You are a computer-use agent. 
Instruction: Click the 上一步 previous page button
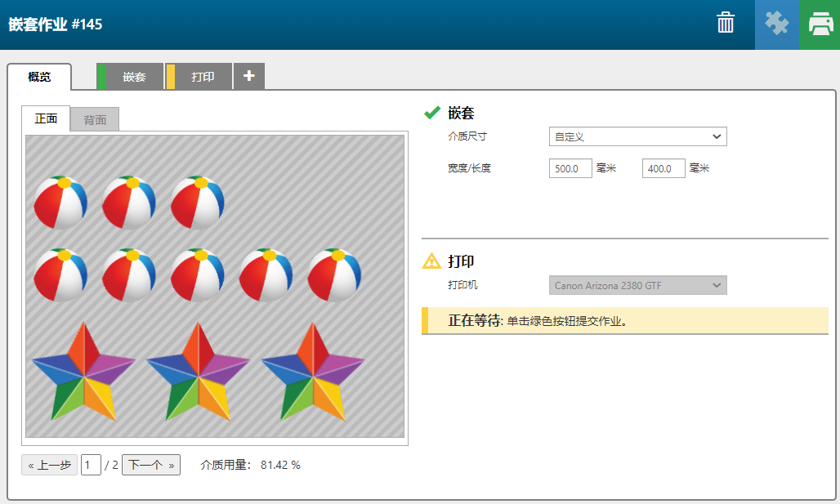[x=50, y=465]
